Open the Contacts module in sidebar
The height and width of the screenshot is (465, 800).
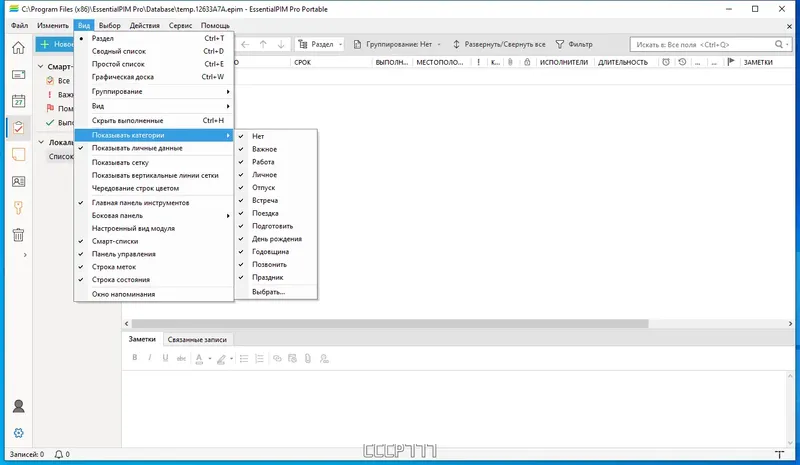click(x=18, y=181)
